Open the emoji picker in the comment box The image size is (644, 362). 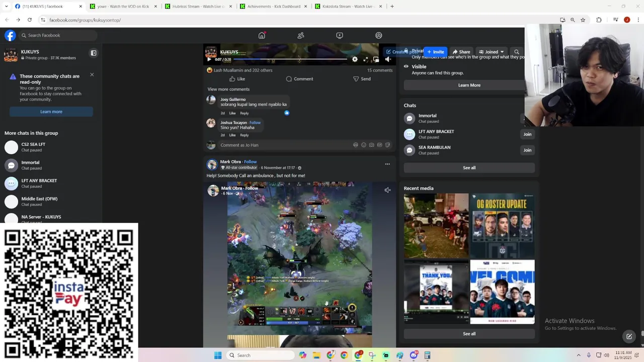pos(364,145)
